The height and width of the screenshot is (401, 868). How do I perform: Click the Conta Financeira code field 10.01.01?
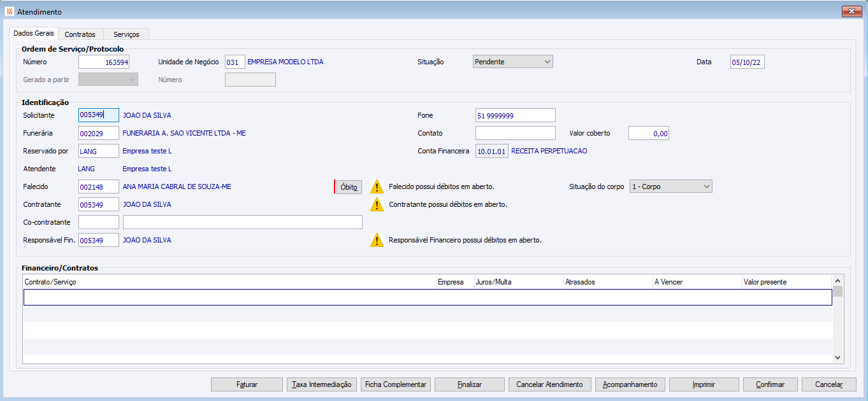(492, 151)
